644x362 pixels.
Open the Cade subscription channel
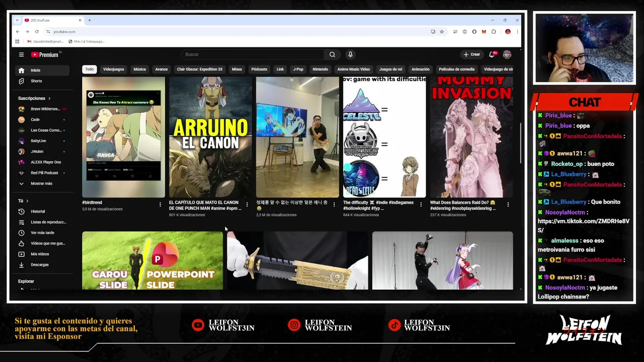click(x=42, y=120)
